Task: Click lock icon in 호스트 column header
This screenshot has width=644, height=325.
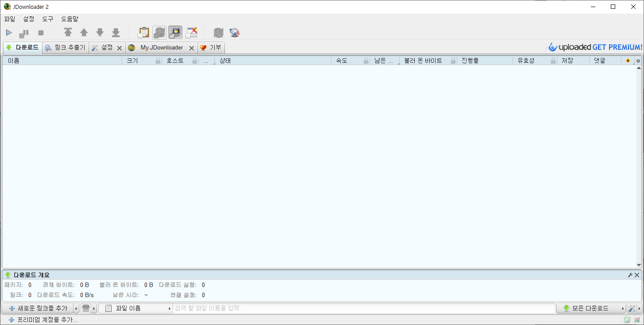Action: click(195, 61)
